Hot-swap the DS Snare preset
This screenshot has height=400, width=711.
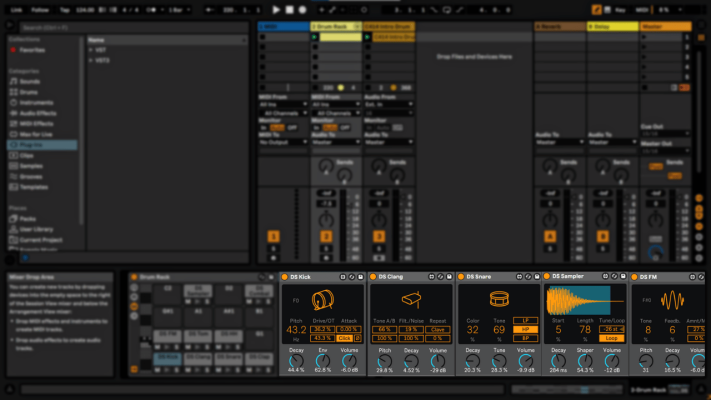tap(528, 277)
